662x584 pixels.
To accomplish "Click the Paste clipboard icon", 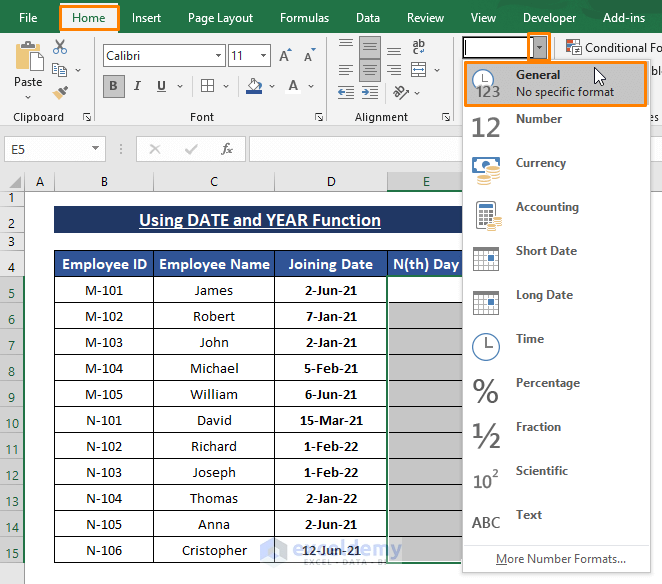I will pyautogui.click(x=28, y=58).
